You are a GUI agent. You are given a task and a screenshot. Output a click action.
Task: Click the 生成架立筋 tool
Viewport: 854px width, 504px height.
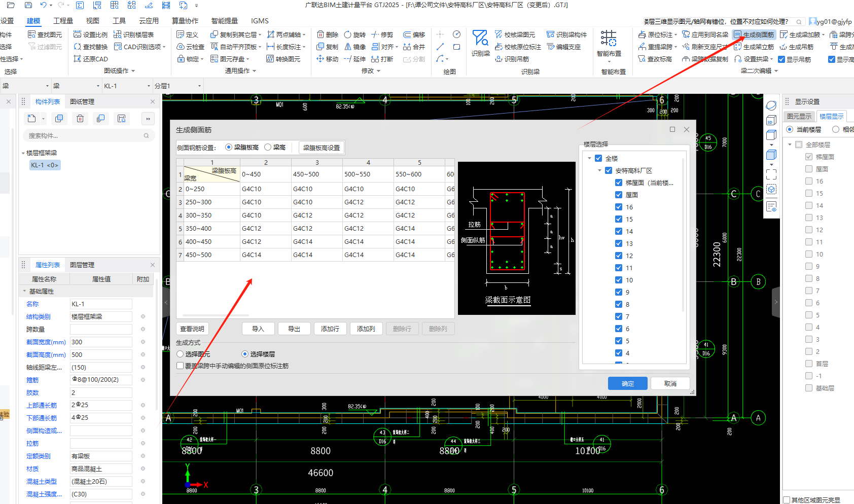(754, 47)
